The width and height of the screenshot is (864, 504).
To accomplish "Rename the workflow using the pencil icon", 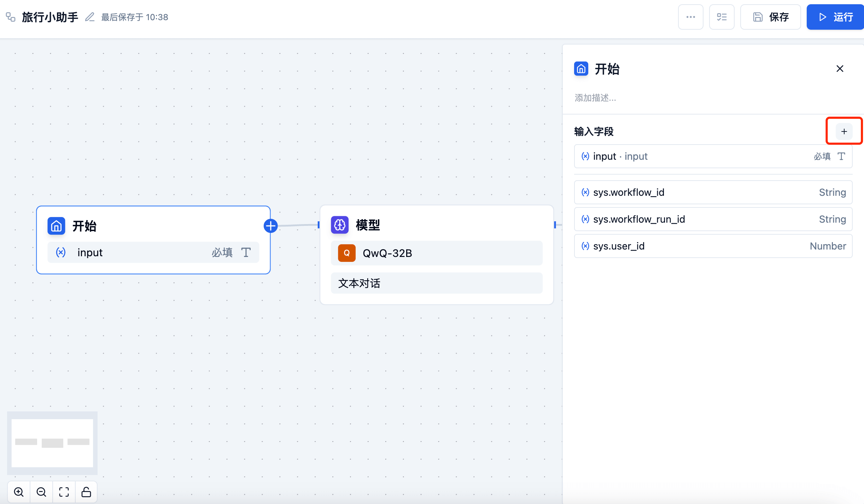I will (90, 17).
